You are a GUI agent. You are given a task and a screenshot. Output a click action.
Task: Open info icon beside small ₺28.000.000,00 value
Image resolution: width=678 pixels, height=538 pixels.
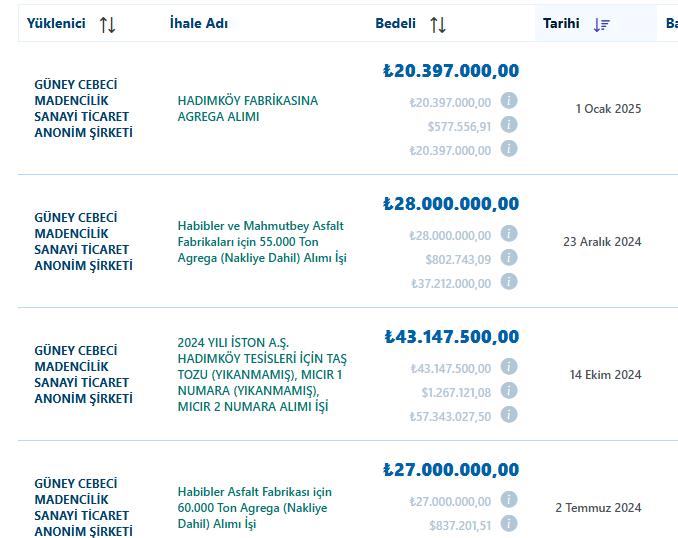click(509, 234)
